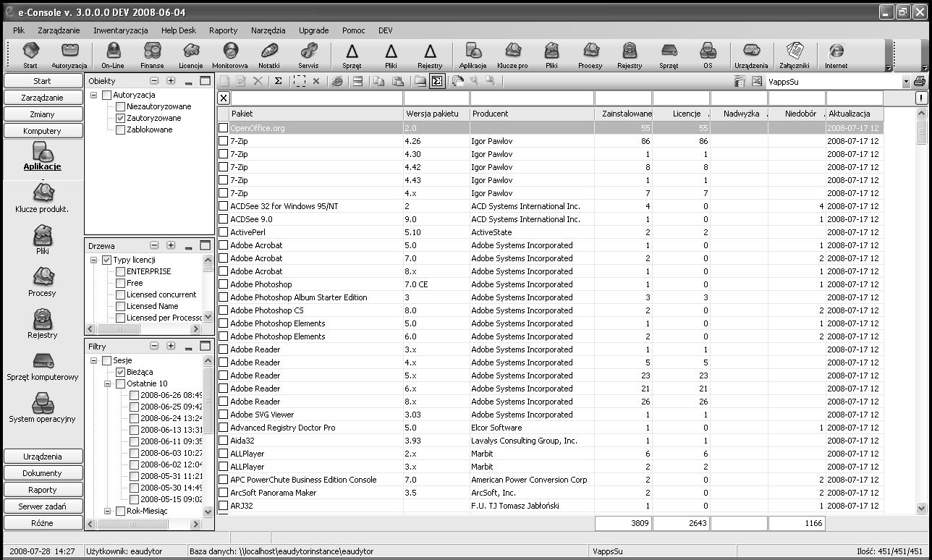Collapse the Rok-Miesiąc tree node
Viewport: 932px width, 560px height.
tap(108, 511)
